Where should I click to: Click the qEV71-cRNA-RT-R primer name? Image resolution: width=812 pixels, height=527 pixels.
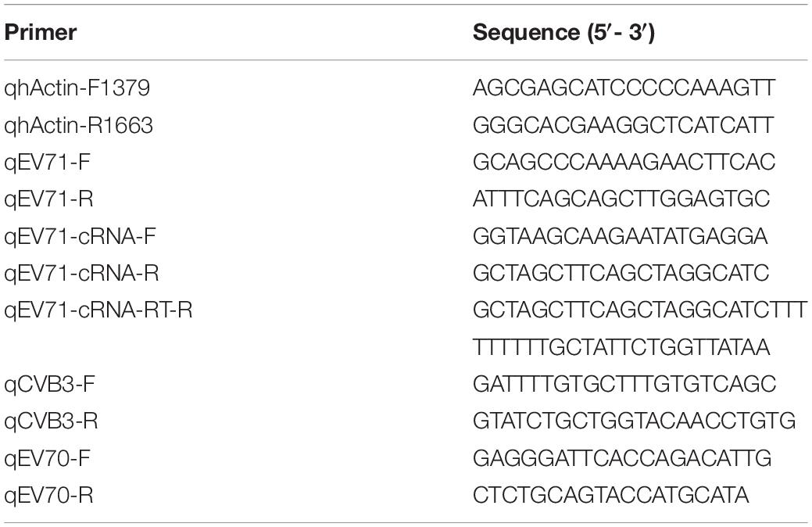[x=98, y=310]
